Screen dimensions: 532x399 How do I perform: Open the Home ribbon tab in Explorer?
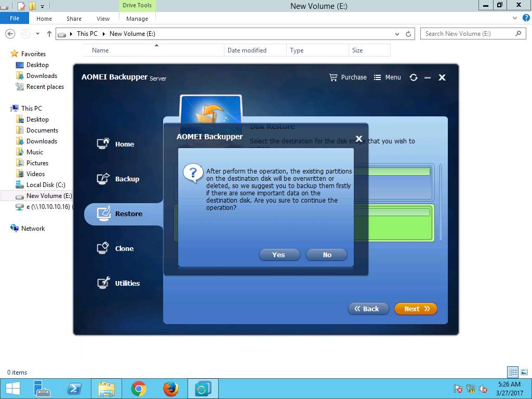click(x=44, y=19)
